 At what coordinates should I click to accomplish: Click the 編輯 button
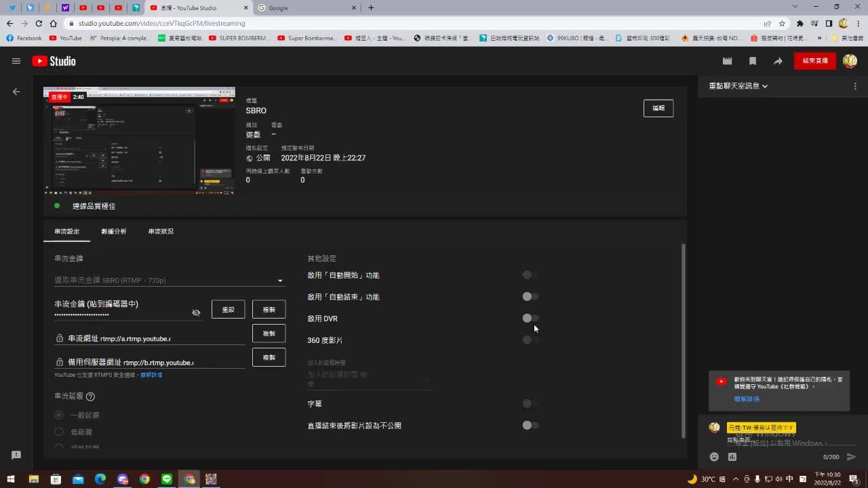click(658, 108)
